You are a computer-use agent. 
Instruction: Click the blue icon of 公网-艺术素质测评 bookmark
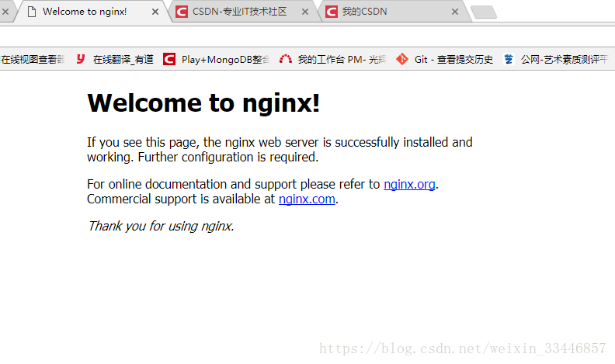[509, 59]
